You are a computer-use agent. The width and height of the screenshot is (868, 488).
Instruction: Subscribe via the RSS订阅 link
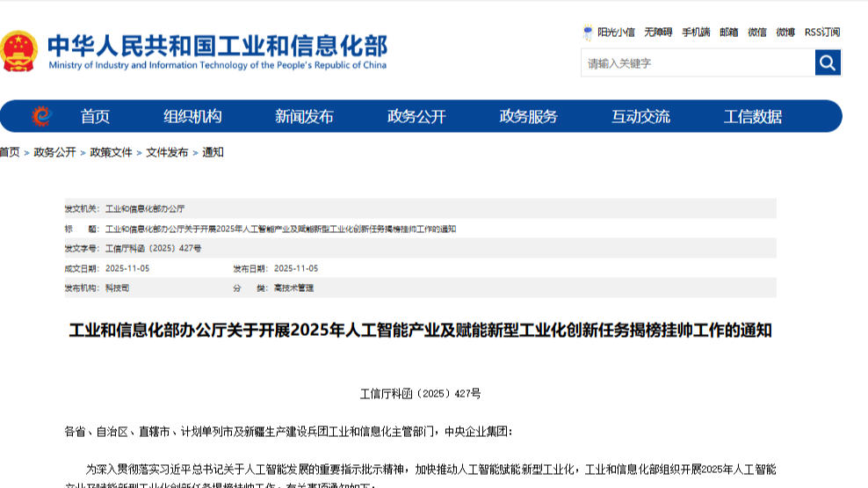click(821, 33)
